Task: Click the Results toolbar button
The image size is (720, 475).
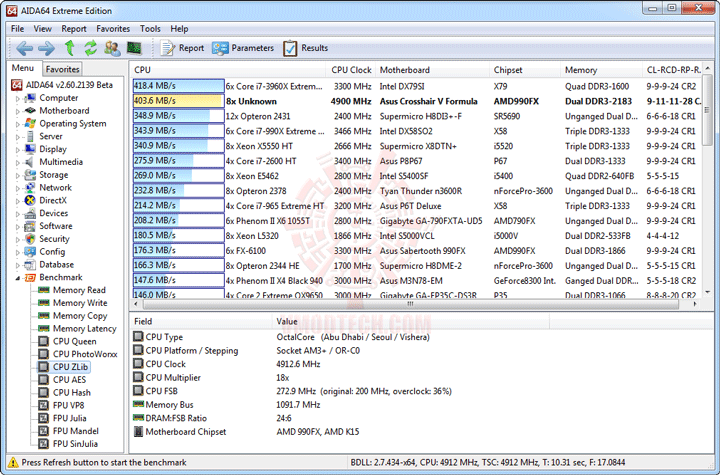Action: pyautogui.click(x=305, y=48)
